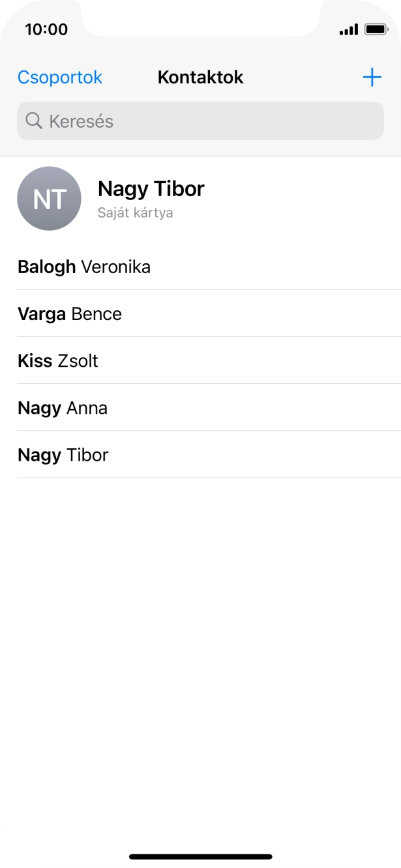The height and width of the screenshot is (868, 401).
Task: Tap the cellular signal bars icon
Action: (349, 29)
